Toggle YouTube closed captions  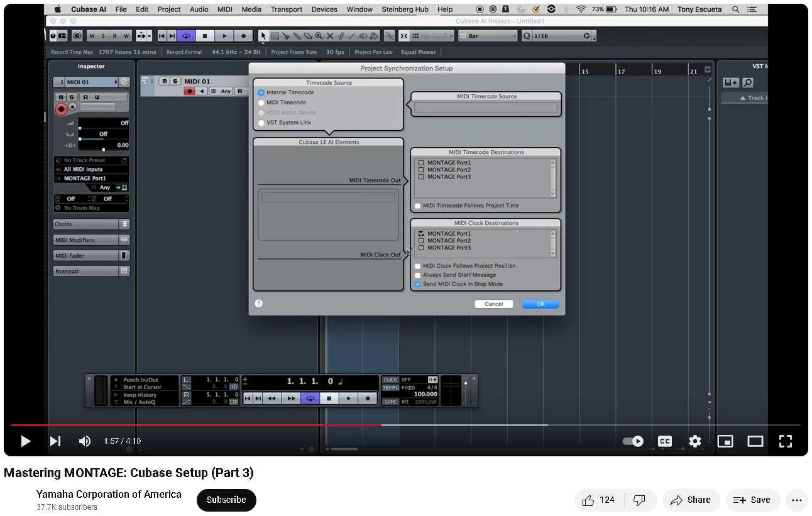tap(665, 441)
